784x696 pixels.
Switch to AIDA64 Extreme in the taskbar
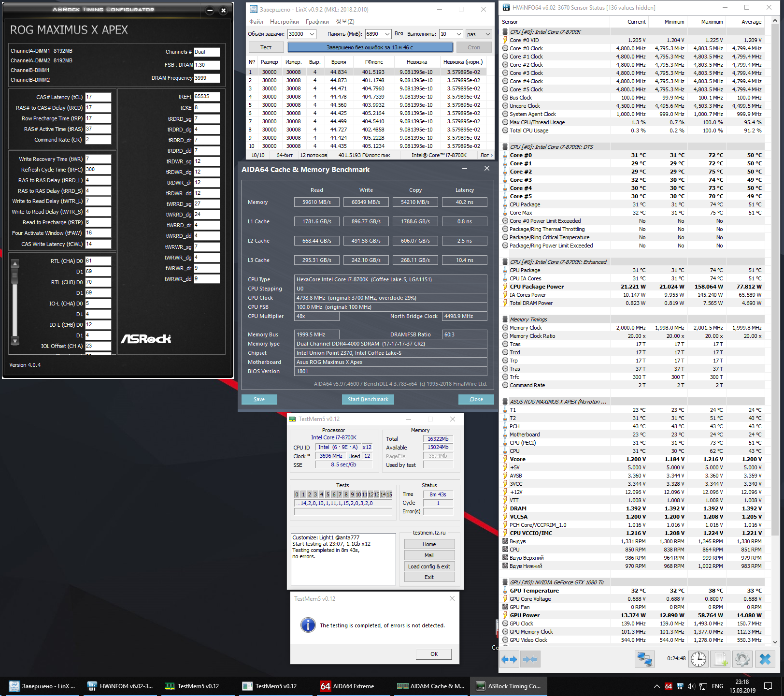(x=354, y=686)
